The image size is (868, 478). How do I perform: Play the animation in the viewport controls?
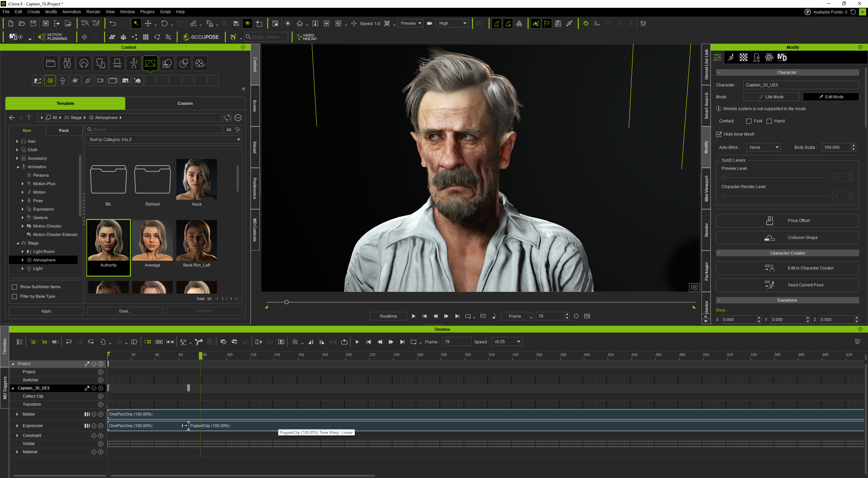click(413, 316)
